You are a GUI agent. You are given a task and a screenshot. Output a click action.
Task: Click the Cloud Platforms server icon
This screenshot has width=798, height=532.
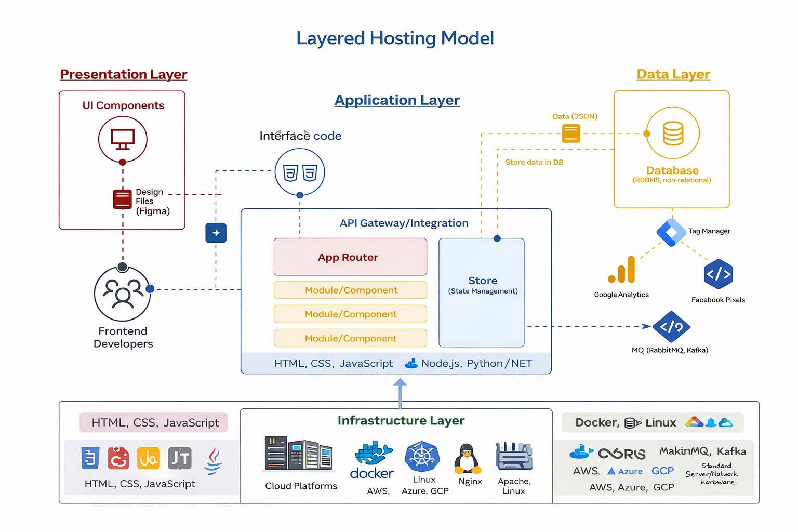point(298,454)
